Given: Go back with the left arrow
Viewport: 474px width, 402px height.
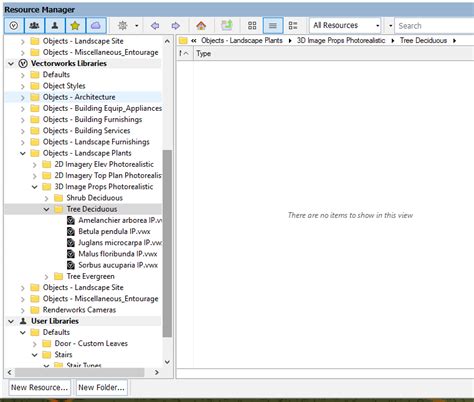Looking at the screenshot, I should (x=155, y=26).
